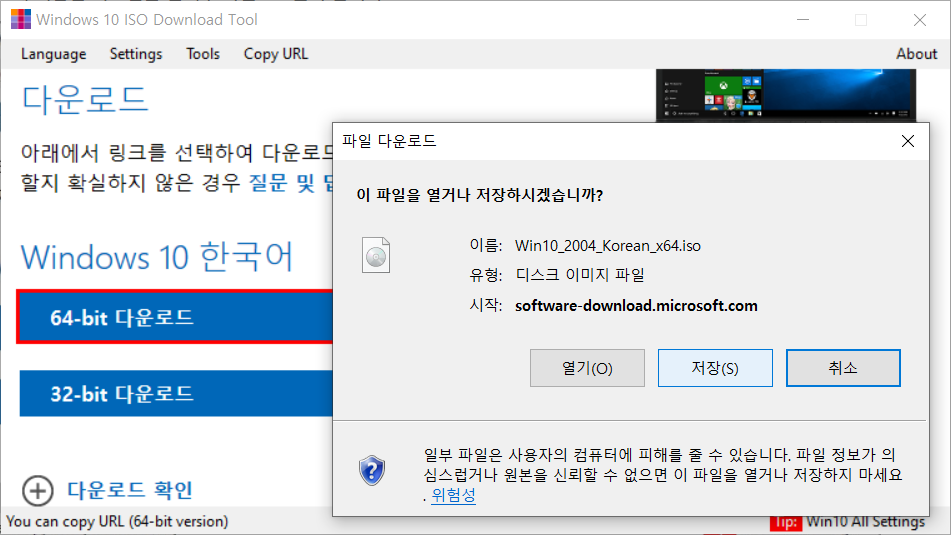The width and height of the screenshot is (951, 535).
Task: Click 취소 to cancel the download
Action: (x=843, y=368)
